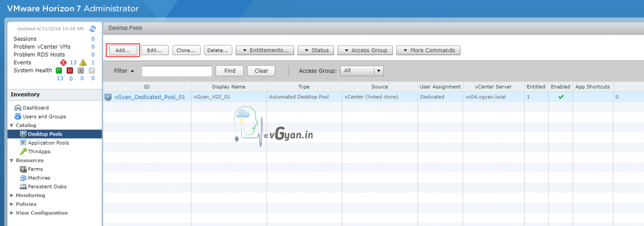Click the green System Health status square
Image resolution: width=644 pixels, height=226 pixels.
coord(59,70)
